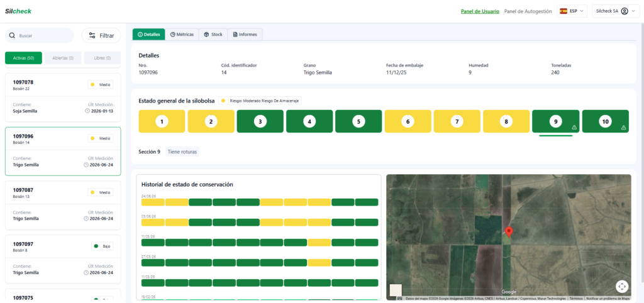
Task: Click the map recenter crosshair button
Action: (x=622, y=286)
